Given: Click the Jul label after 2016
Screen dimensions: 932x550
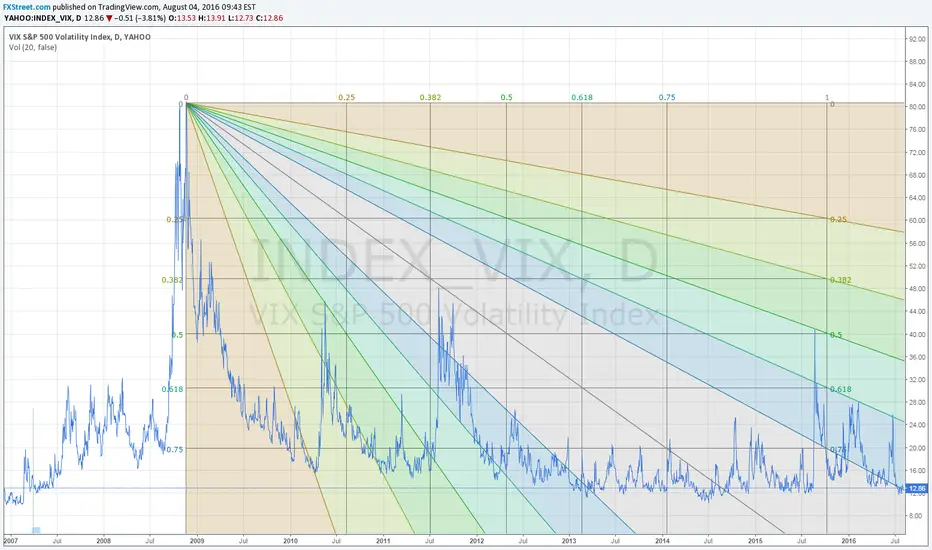Looking at the screenshot, I should click(x=895, y=541).
